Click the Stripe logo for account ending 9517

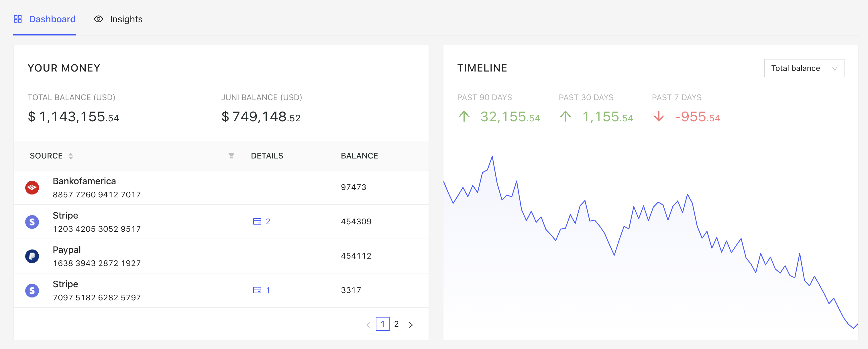pyautogui.click(x=32, y=222)
